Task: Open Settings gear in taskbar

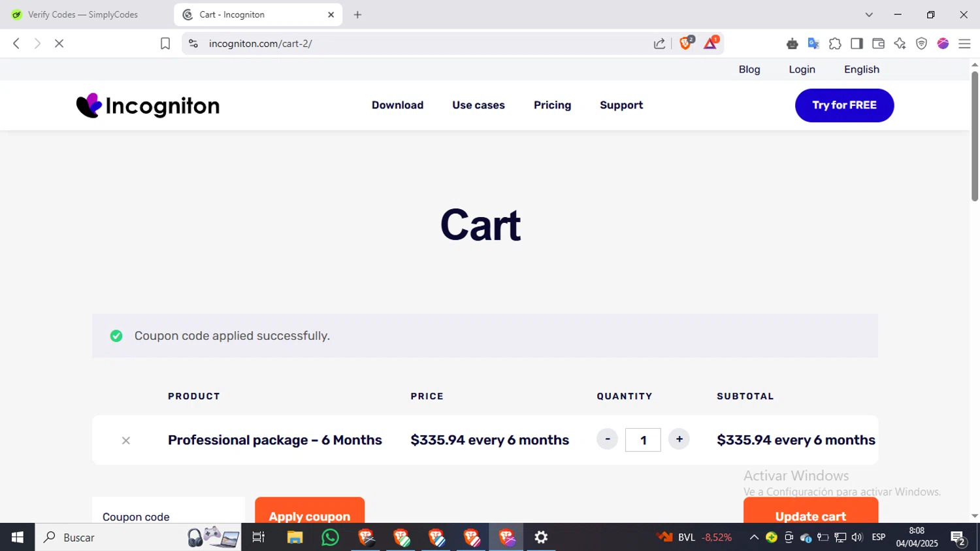Action: [x=541, y=537]
